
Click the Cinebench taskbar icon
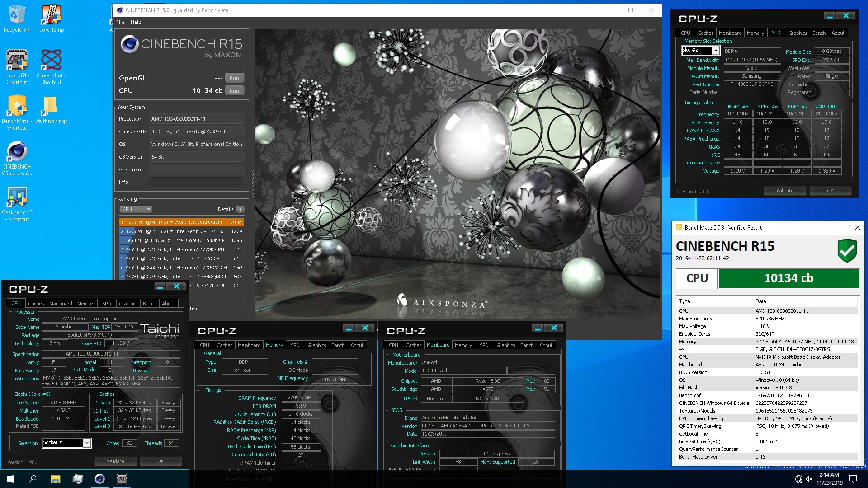pyautogui.click(x=100, y=479)
